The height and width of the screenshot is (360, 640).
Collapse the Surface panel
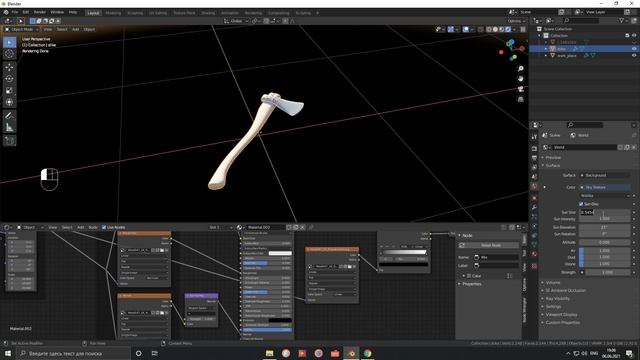pos(553,166)
